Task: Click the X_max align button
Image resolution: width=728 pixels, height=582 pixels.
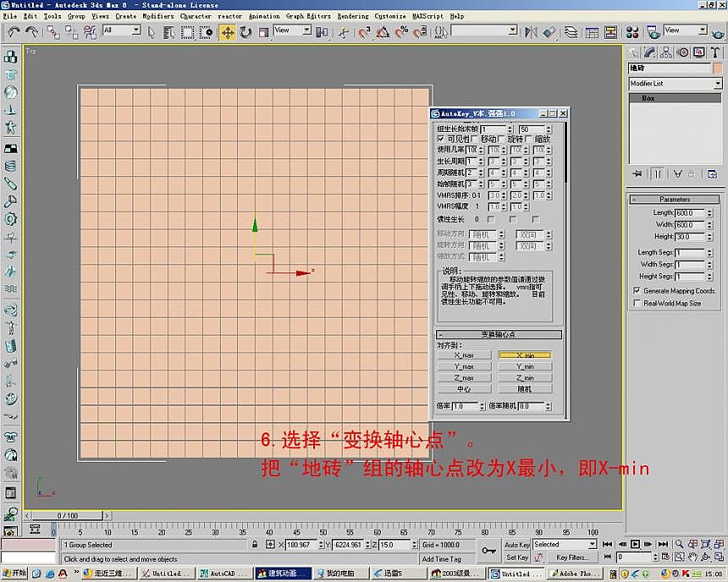Action: pos(464,355)
